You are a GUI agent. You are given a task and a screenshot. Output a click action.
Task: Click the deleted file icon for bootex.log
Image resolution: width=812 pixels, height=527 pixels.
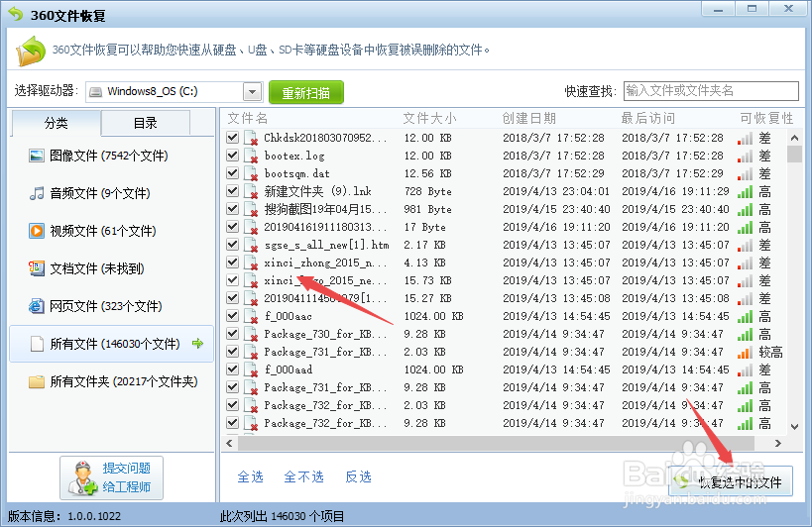[251, 156]
